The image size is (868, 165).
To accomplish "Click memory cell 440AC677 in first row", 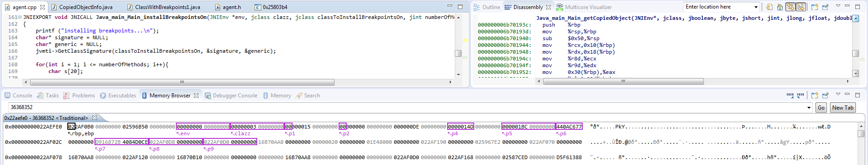I will point(569,127).
